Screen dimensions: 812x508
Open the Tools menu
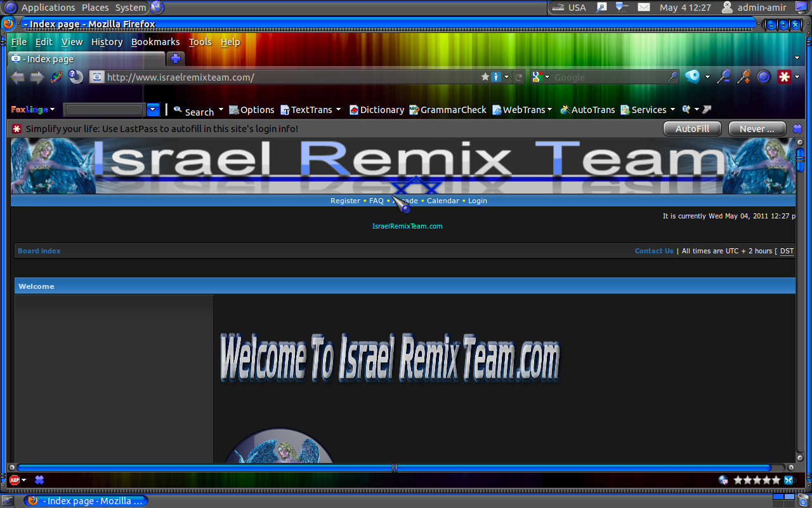[x=200, y=42]
